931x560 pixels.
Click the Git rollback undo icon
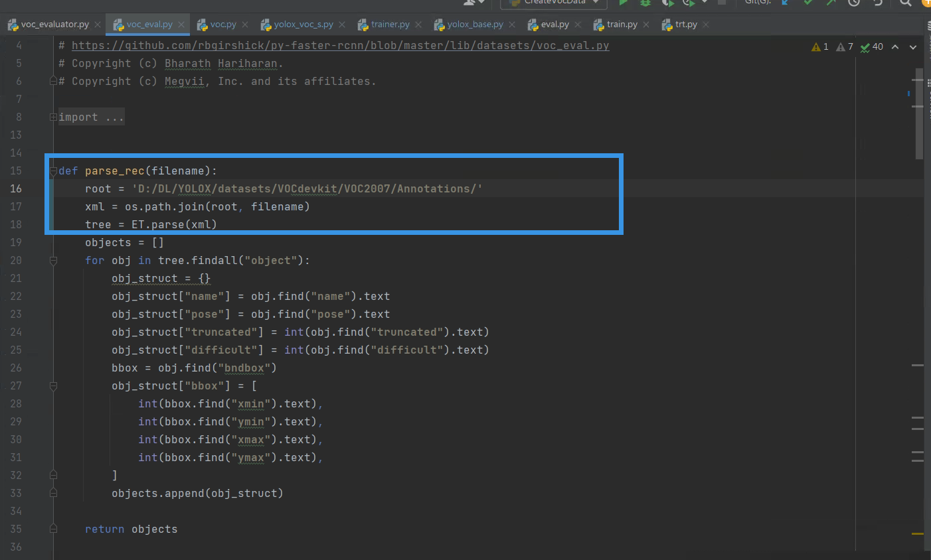(878, 3)
